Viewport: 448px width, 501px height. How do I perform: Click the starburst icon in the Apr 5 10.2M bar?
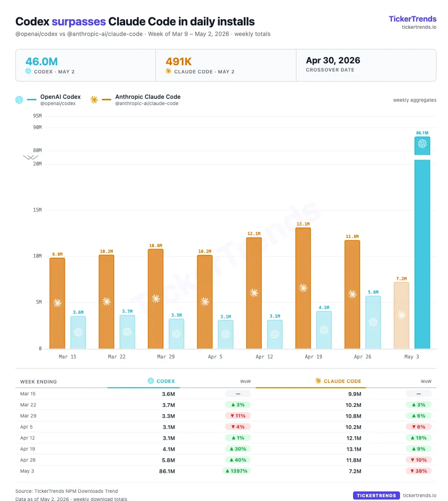(205, 301)
